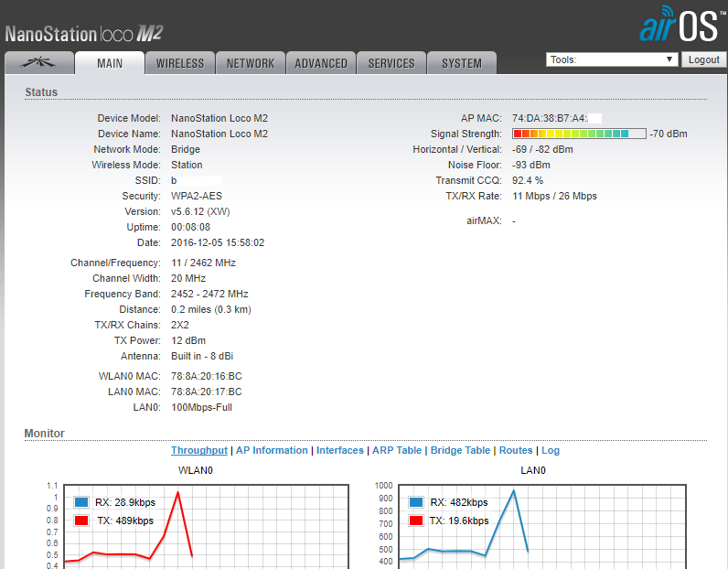View the Bridge Table
Image resolution: width=728 pixels, height=569 pixels.
click(460, 450)
